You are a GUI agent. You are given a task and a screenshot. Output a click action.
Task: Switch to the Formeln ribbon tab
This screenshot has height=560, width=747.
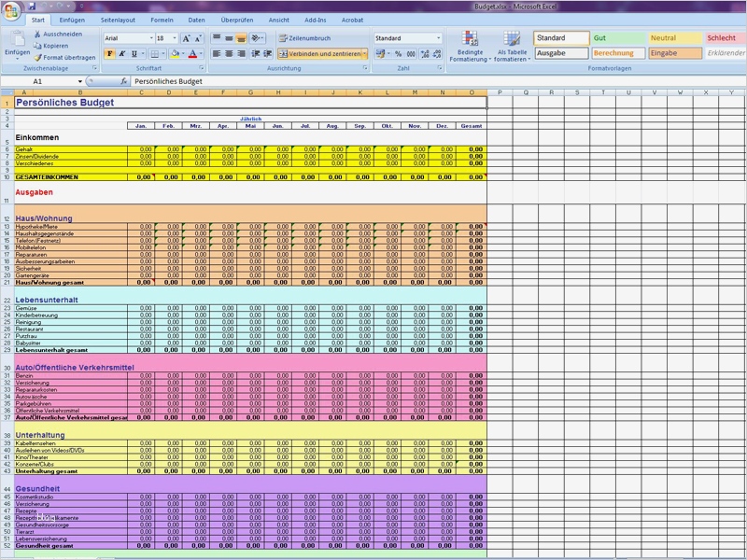pyautogui.click(x=162, y=20)
